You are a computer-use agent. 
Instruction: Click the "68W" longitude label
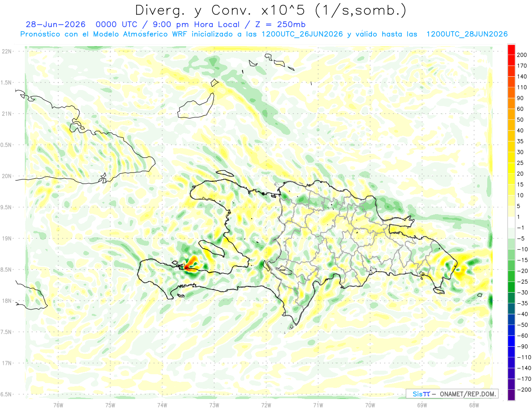[x=474, y=405]
